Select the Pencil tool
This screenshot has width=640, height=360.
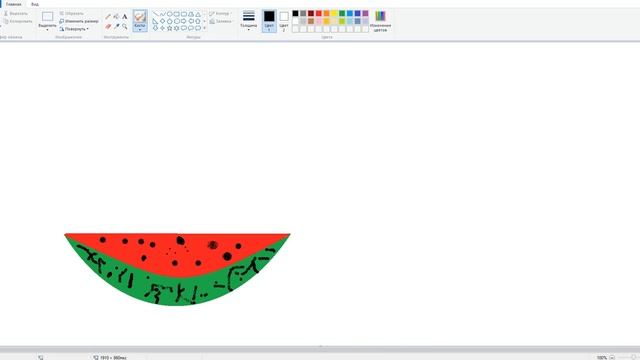pos(108,17)
